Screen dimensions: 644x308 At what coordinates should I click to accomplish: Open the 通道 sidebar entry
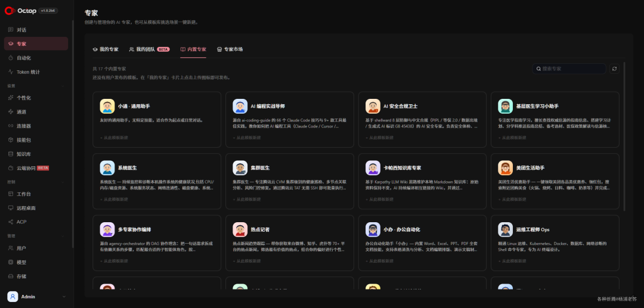[x=36, y=111]
